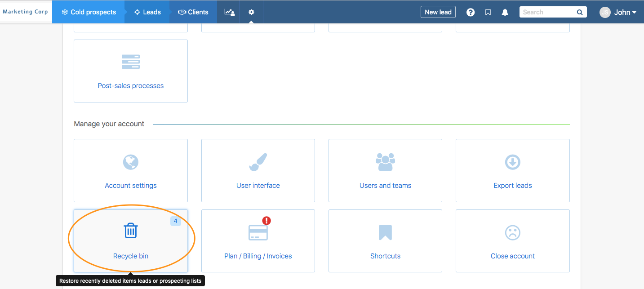
Task: Click the settings gear icon
Action: tap(251, 12)
